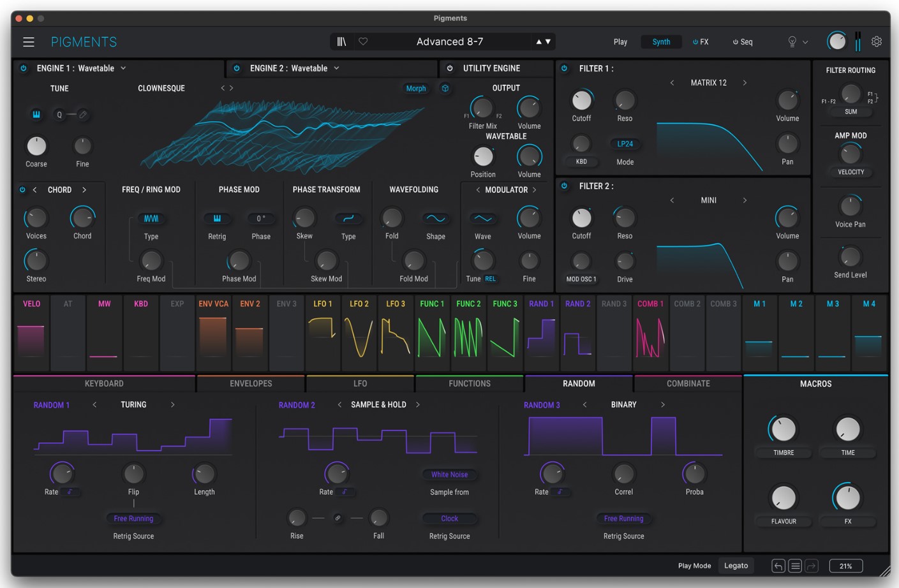Open the Random 3 Free Running retrig dropdown

[623, 518]
